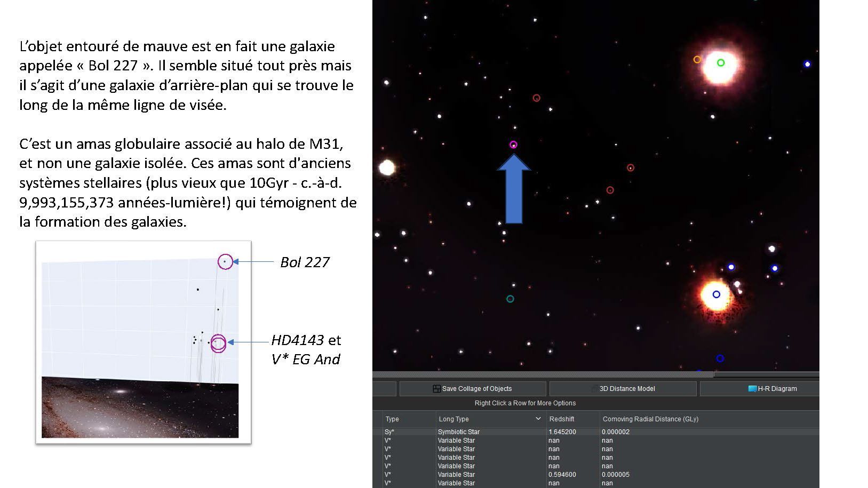868x488 pixels.
Task: Select the green circle marker on bright star
Action: pyautogui.click(x=721, y=63)
